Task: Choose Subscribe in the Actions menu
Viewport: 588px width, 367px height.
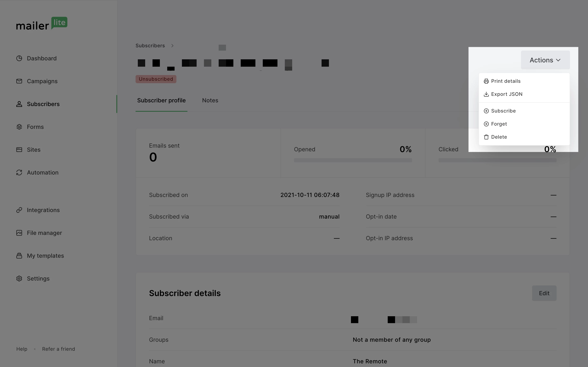Action: [503, 111]
